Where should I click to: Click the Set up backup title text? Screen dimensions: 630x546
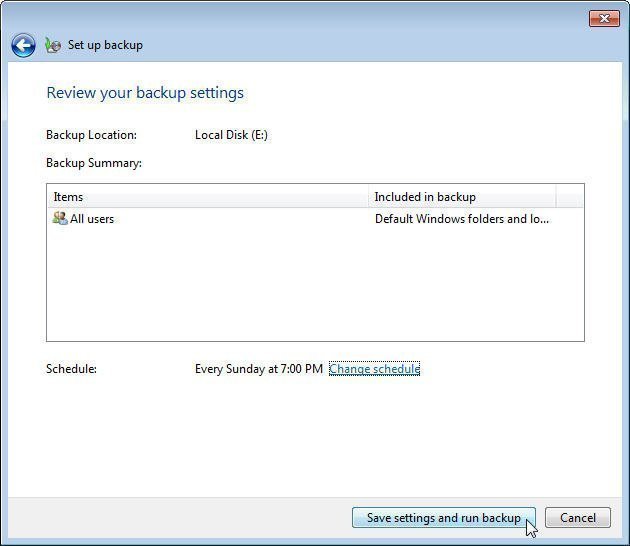105,45
